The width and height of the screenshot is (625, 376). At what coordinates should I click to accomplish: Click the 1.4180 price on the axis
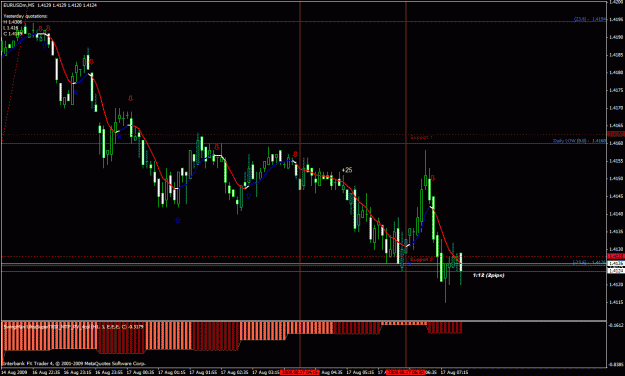pyautogui.click(x=616, y=73)
